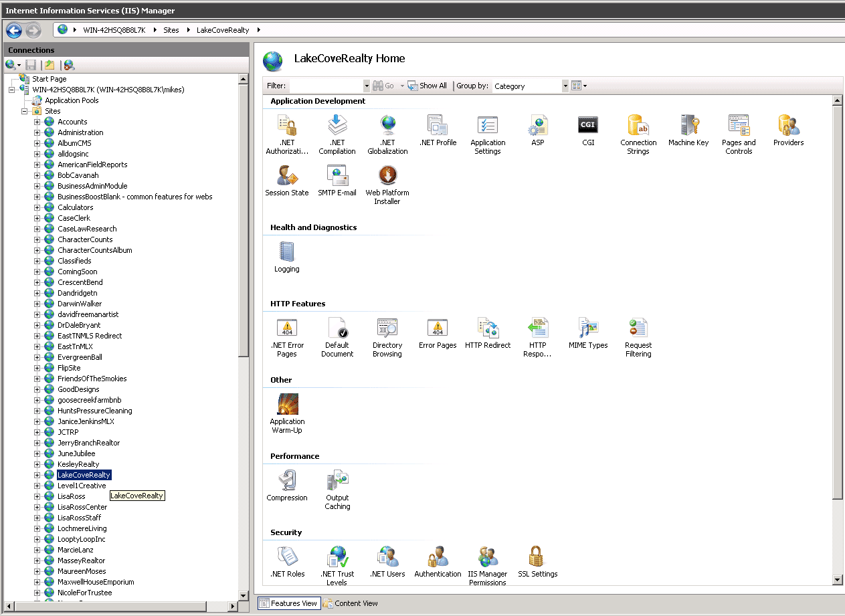This screenshot has height=616, width=845.
Task: Open the .NET Authorization Rules feature
Action: [x=287, y=134]
